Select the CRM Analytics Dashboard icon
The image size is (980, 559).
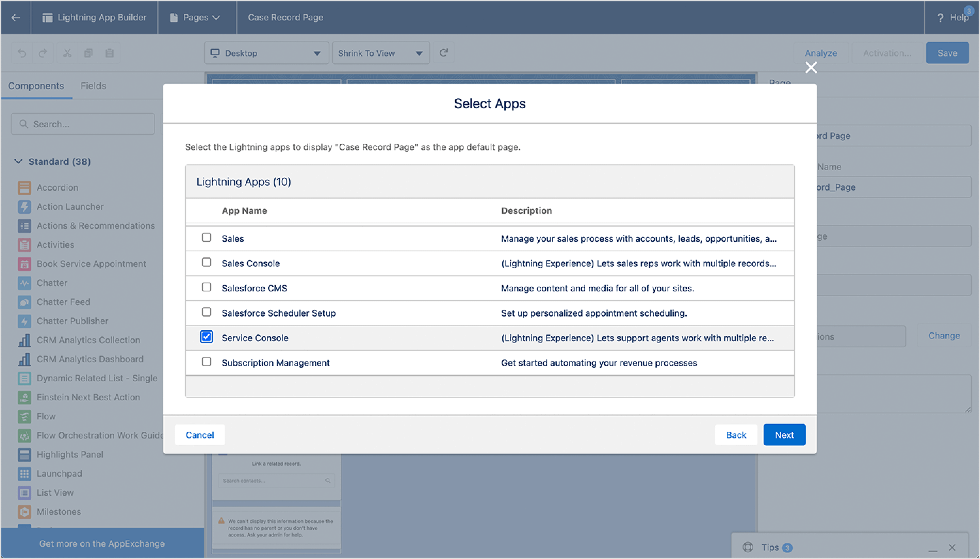pos(24,359)
